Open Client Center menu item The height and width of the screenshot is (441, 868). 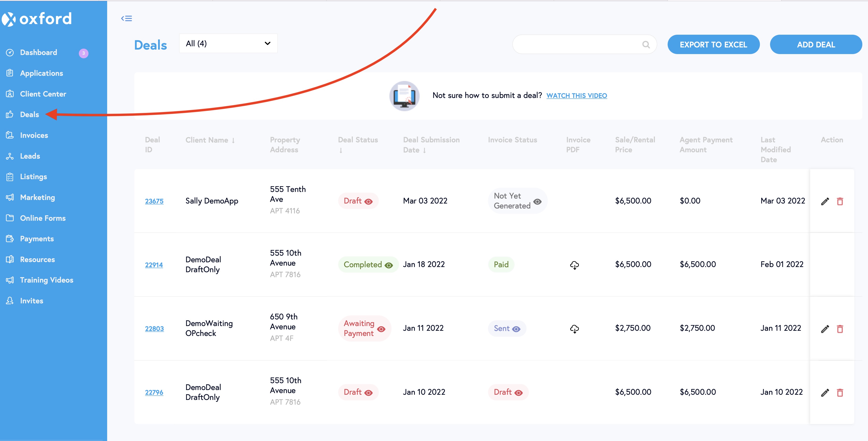pyautogui.click(x=43, y=94)
